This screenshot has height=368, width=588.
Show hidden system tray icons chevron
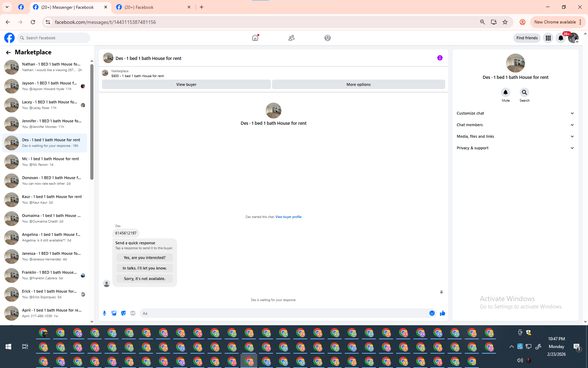(511, 347)
